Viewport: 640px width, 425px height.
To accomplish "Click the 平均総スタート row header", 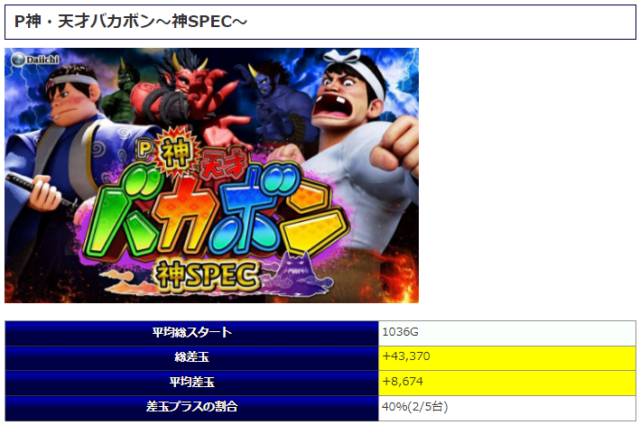I will click(191, 332).
